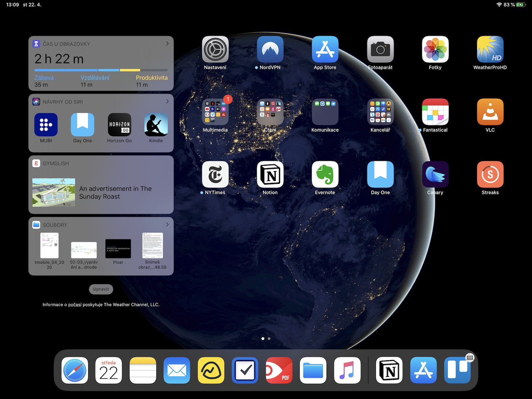Expand the Soubory widget

[167, 225]
